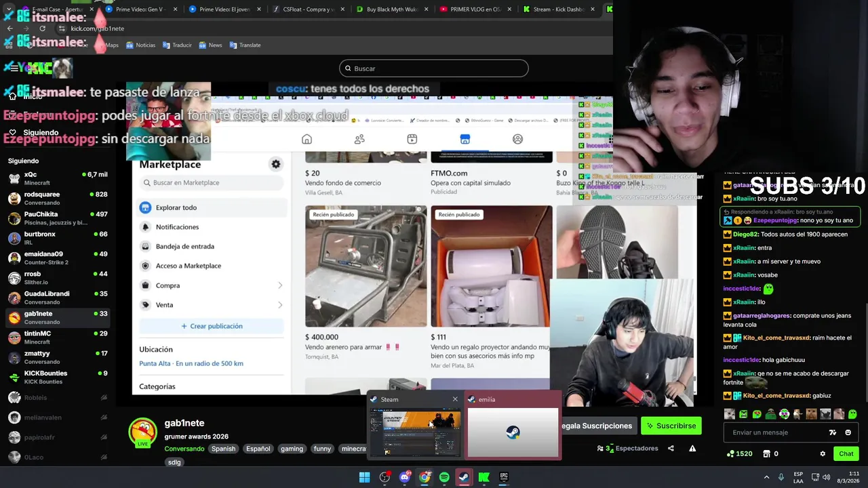868x488 pixels.
Task: Click the Conversando category link under gab1nete
Action: (184, 449)
